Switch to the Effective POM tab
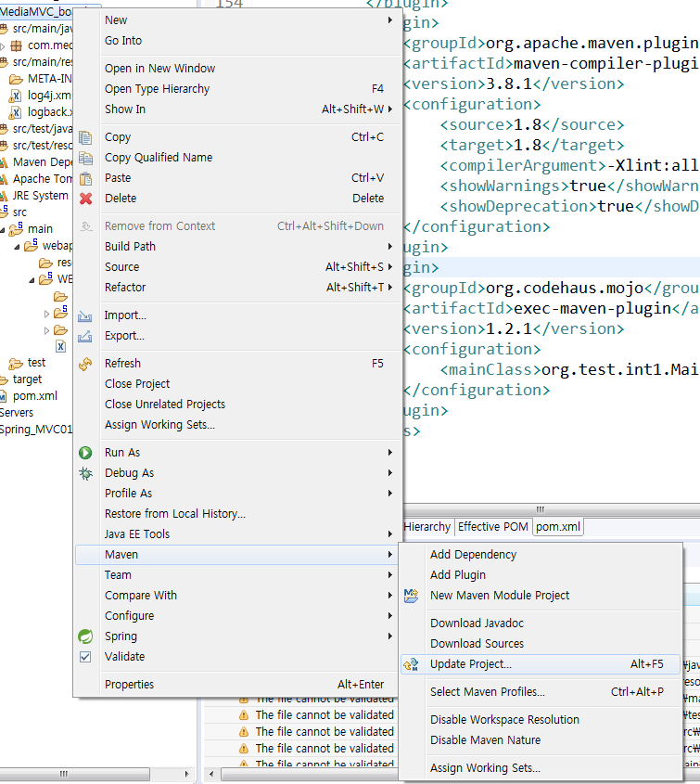Image resolution: width=700 pixels, height=784 pixels. [x=492, y=526]
